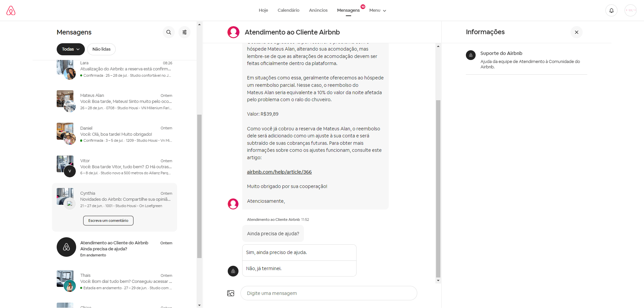This screenshot has height=308, width=644.
Task: Click the conversation list scroll up arrow
Action: tap(199, 24)
